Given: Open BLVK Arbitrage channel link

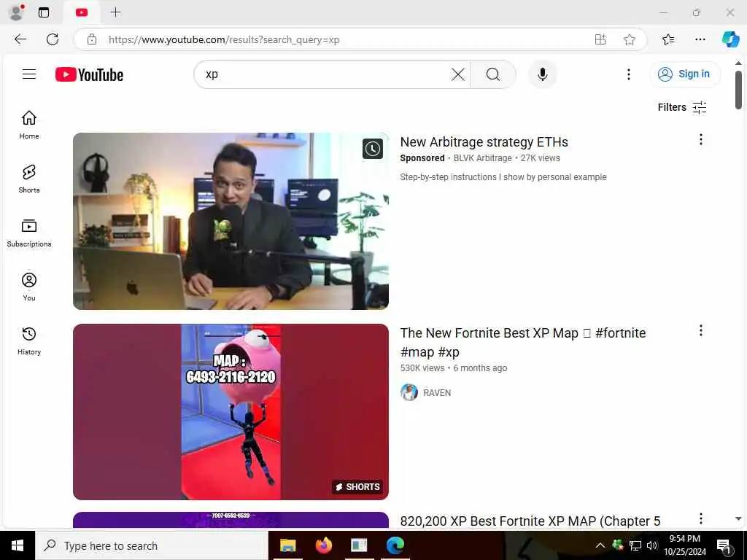Looking at the screenshot, I should click(482, 158).
